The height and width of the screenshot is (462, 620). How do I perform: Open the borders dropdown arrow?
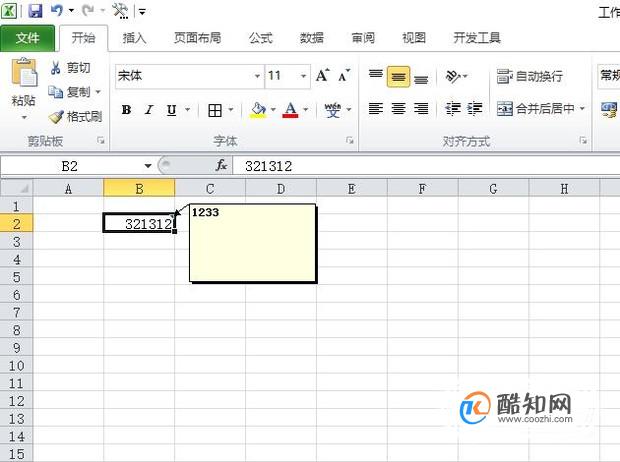231,110
